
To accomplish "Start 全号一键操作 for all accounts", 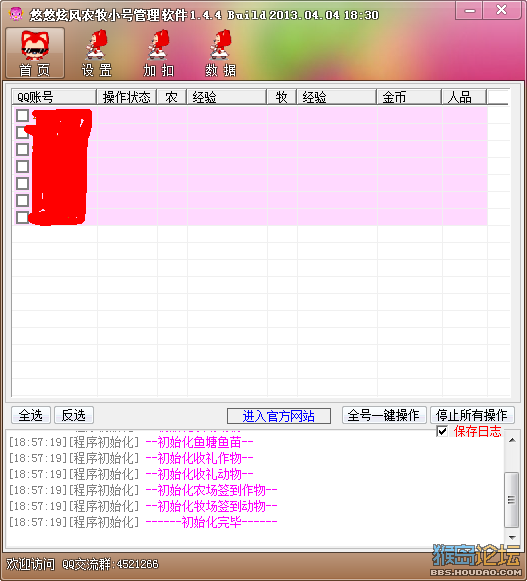I will pos(384,415).
